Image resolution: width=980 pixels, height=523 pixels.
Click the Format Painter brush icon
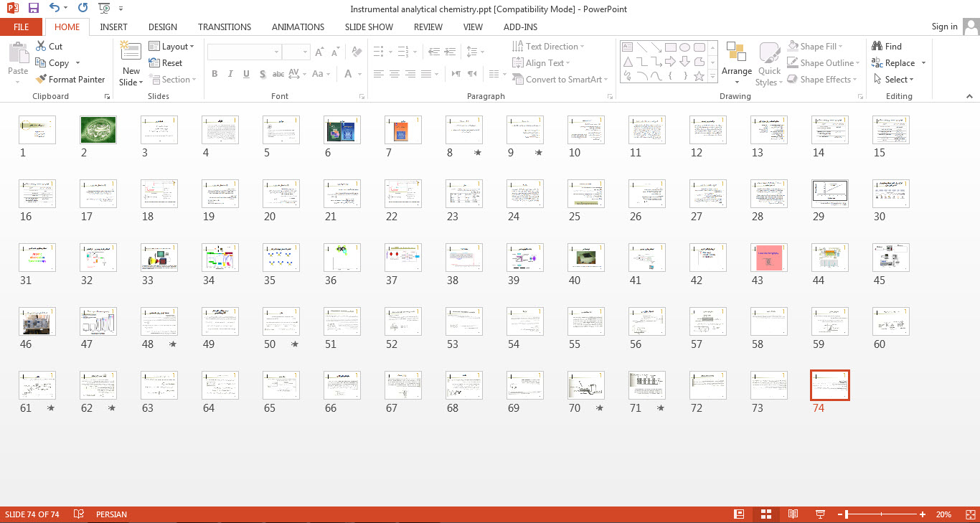point(41,80)
